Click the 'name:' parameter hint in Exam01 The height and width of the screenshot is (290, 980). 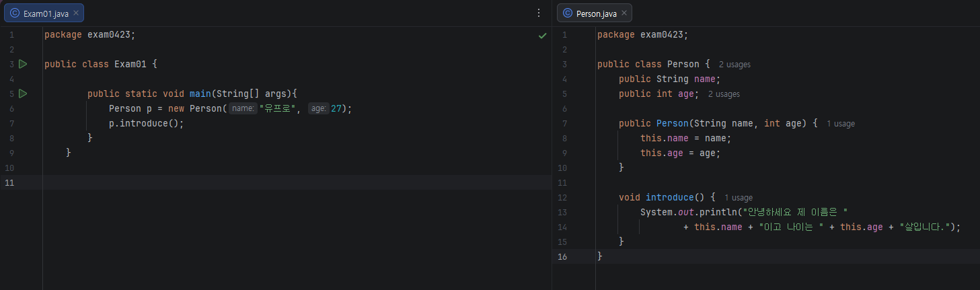tap(242, 108)
